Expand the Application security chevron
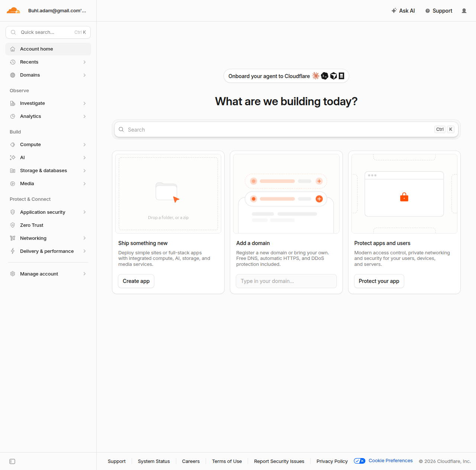Viewport: 476px width, 470px height. tap(84, 212)
